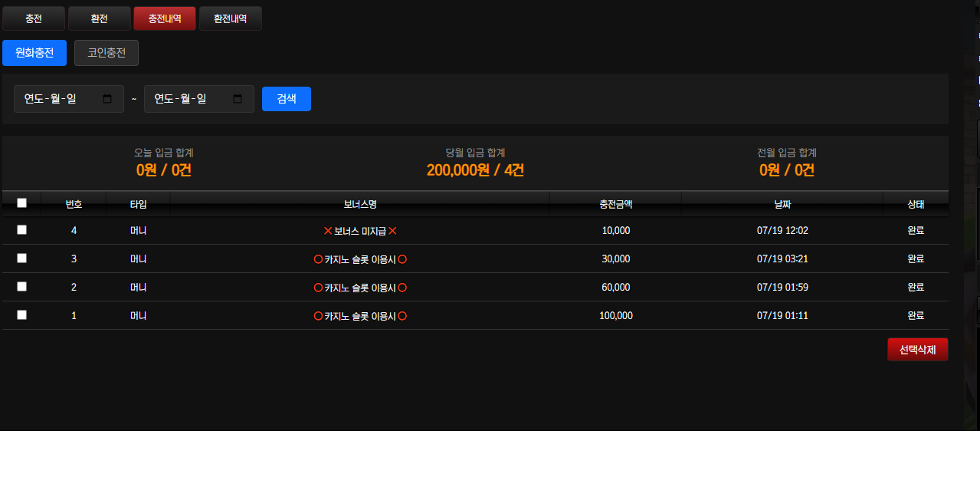Check the box for row number 4
The height and width of the screenshot is (497, 980).
21,230
